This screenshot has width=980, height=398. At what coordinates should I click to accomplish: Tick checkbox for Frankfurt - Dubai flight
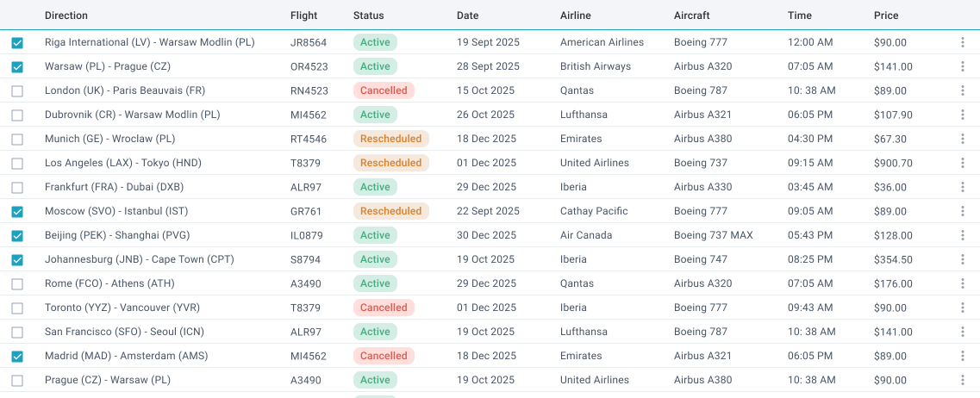click(x=17, y=188)
